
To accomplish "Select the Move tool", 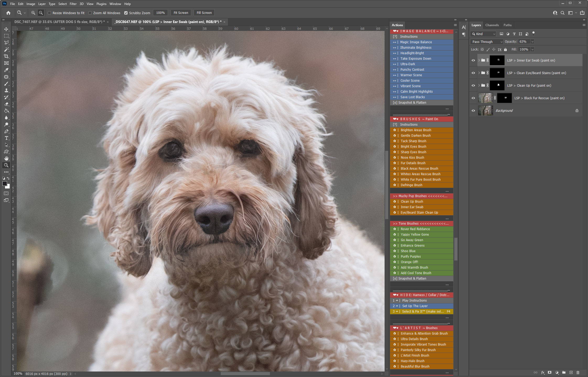I will [6, 29].
